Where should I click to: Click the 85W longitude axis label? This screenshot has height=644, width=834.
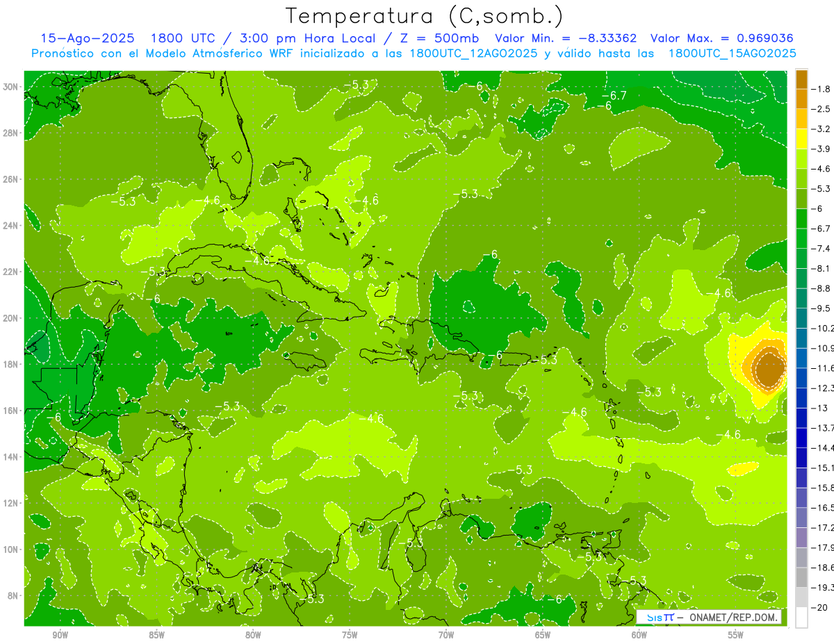[156, 635]
